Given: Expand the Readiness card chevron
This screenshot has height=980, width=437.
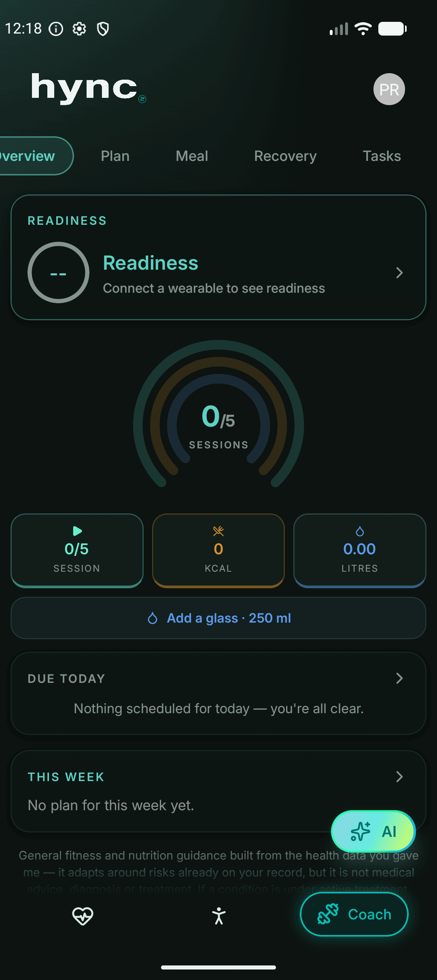Looking at the screenshot, I should 399,273.
